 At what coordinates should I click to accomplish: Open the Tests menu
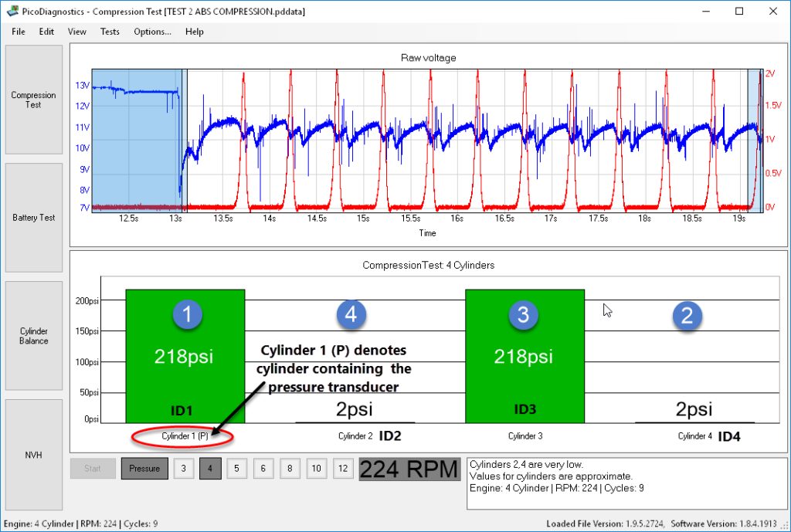(x=110, y=31)
